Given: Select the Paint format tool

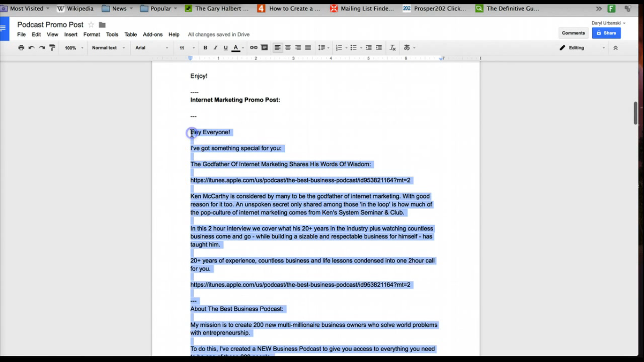Looking at the screenshot, I should pos(52,48).
